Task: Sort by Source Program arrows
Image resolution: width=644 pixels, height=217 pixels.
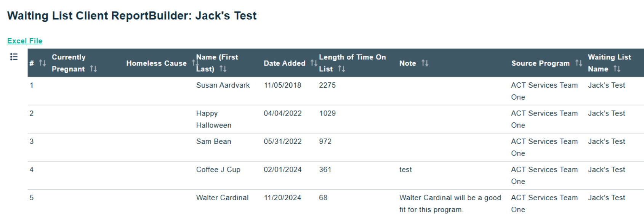Action: pyautogui.click(x=578, y=63)
